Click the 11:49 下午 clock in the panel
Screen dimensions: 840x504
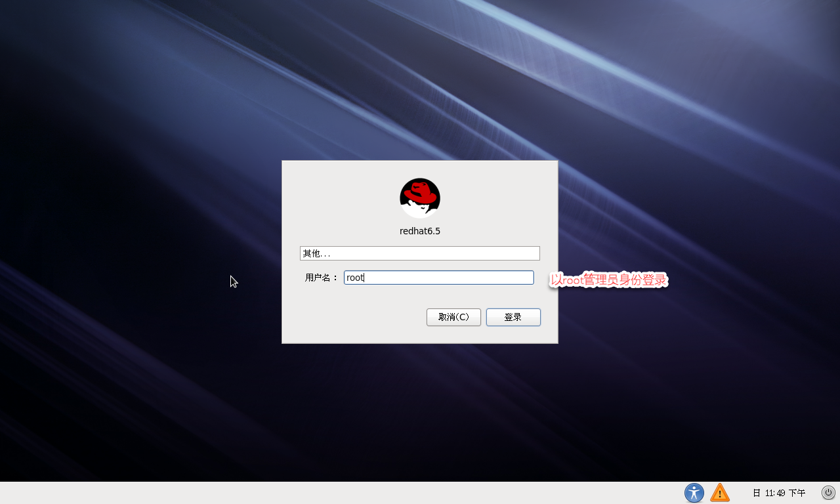(x=779, y=493)
